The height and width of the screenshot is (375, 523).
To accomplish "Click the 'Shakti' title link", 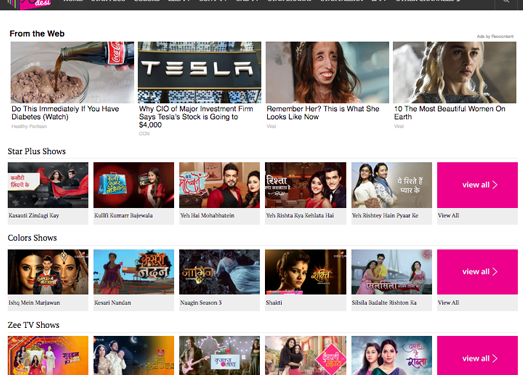I will pos(274,303).
